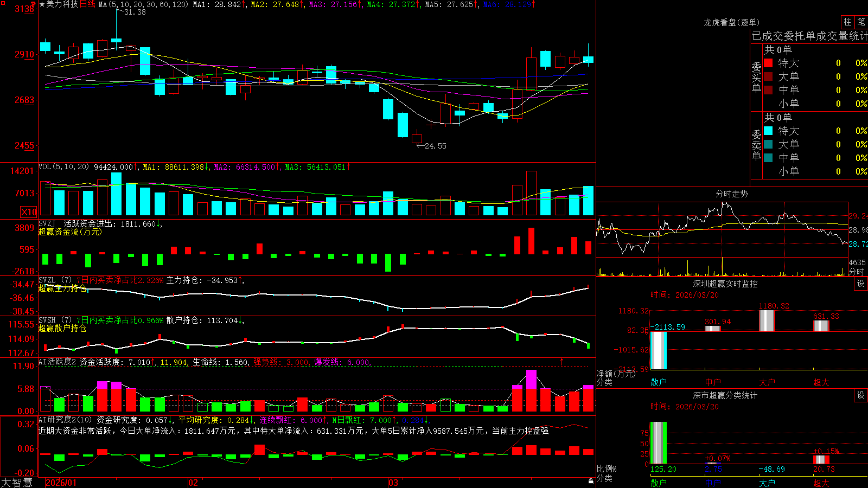Click the dark red 中单 buy-order swatch
Screen dimensions: 868x488
pyautogui.click(x=768, y=90)
